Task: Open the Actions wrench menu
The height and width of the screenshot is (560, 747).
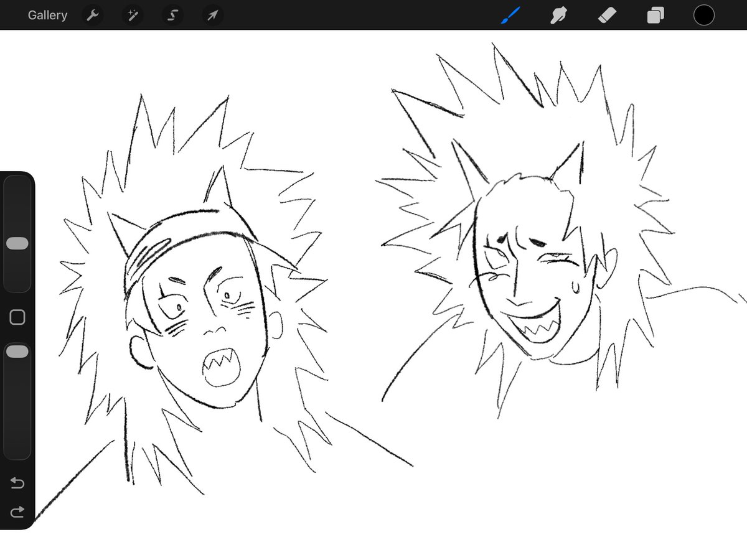Action: [92, 15]
